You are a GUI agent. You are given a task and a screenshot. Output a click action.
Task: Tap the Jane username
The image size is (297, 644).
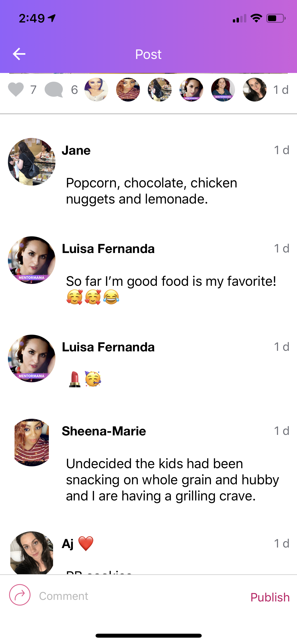[x=76, y=150]
